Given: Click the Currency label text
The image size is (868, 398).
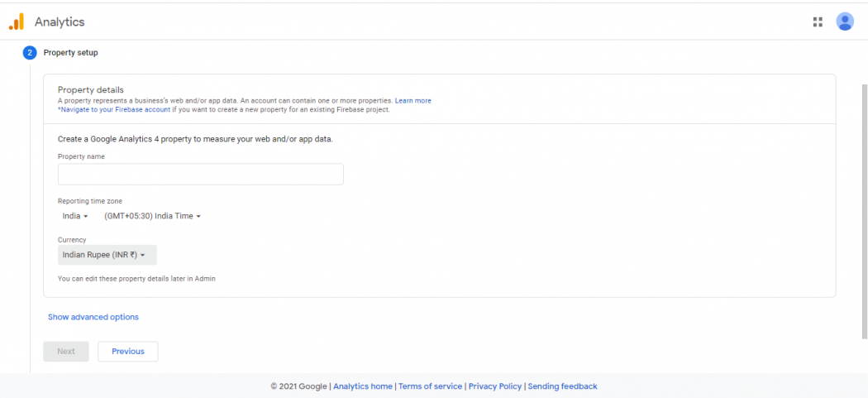Looking at the screenshot, I should (x=72, y=240).
